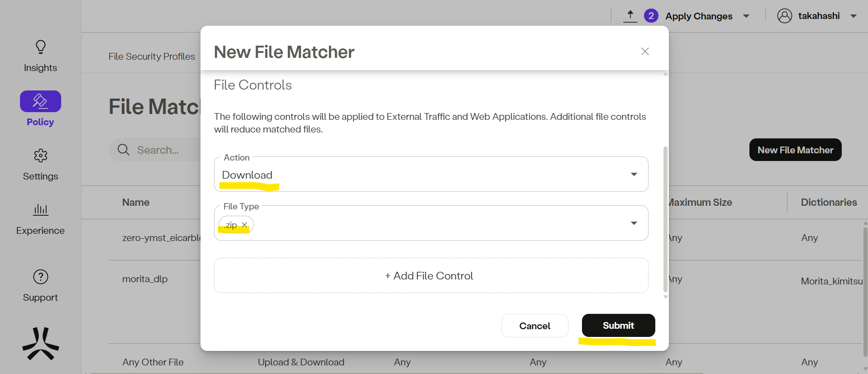
Task: Click the logo icon at sidebar bottom
Action: 41,344
